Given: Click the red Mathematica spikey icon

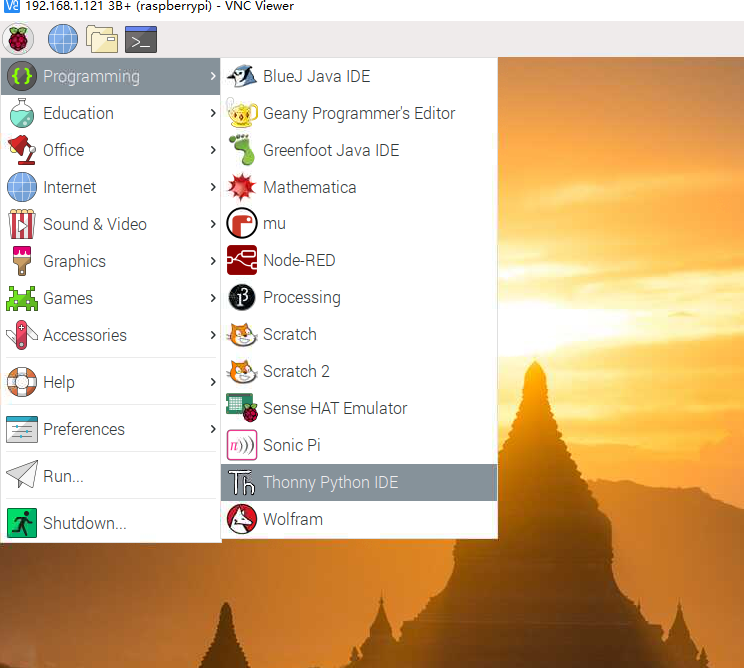Looking at the screenshot, I should [x=242, y=187].
